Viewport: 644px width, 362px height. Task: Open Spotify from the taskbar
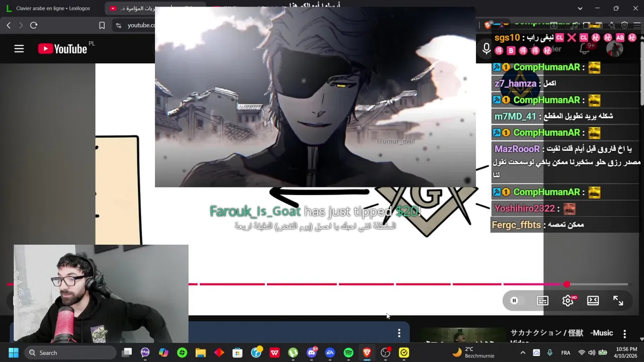tap(348, 352)
